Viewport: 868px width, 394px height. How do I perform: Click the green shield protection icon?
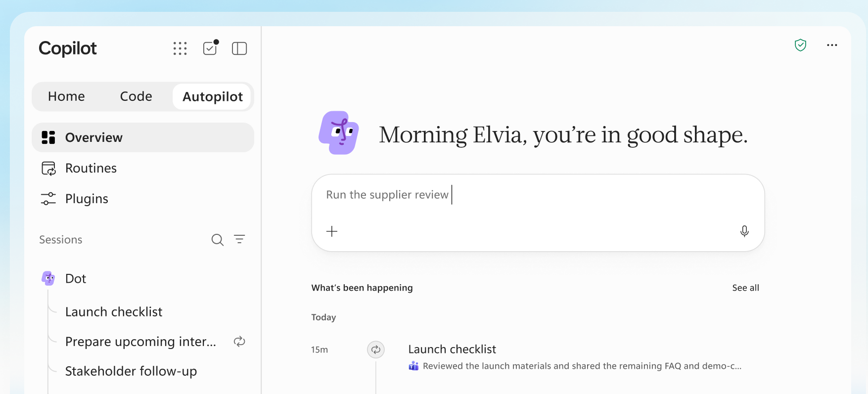(800, 45)
